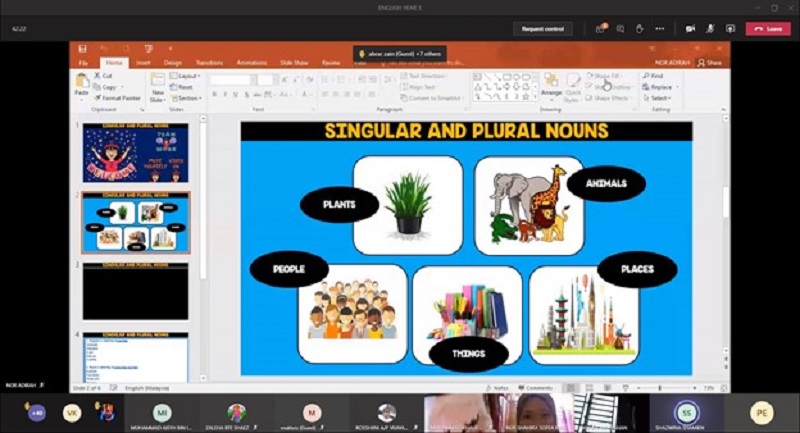Click the font name box

(233, 80)
